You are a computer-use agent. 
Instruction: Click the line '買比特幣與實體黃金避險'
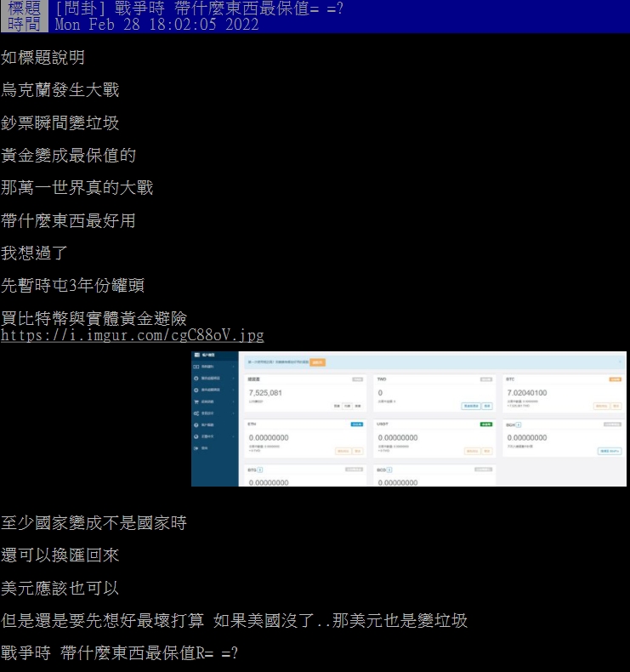click(94, 318)
